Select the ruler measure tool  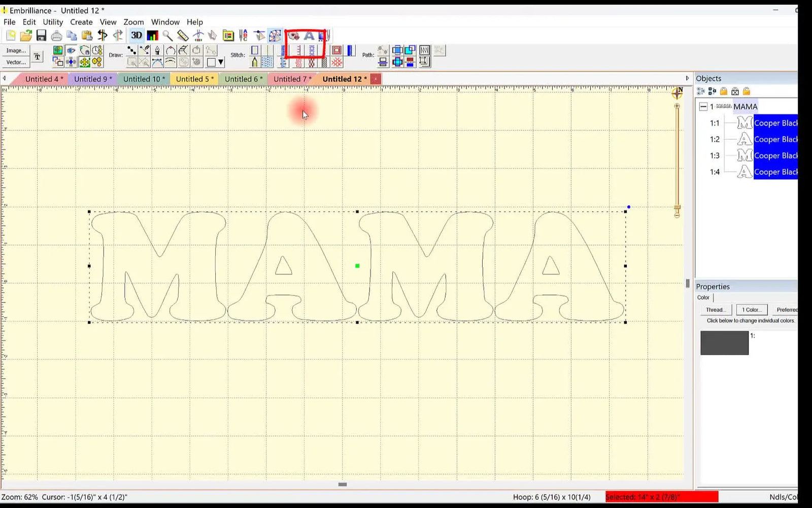(x=183, y=35)
